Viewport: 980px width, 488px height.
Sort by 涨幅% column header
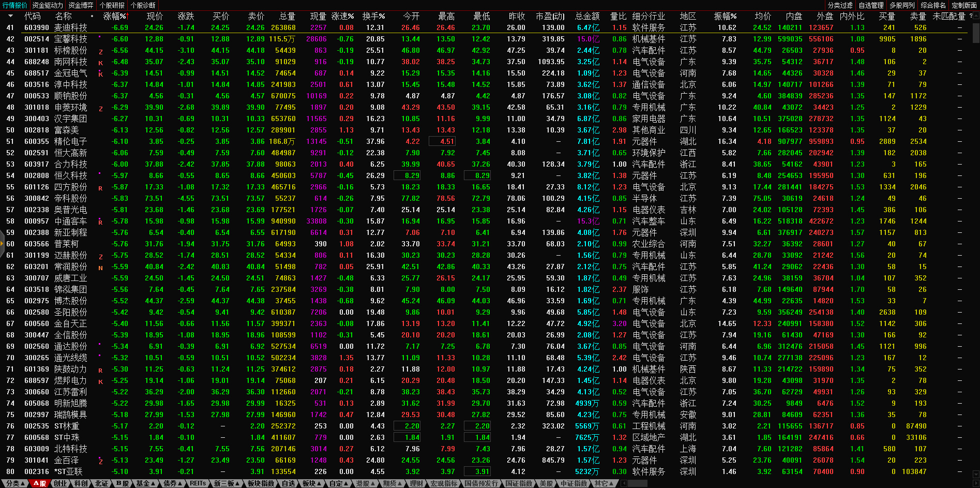pos(115,16)
